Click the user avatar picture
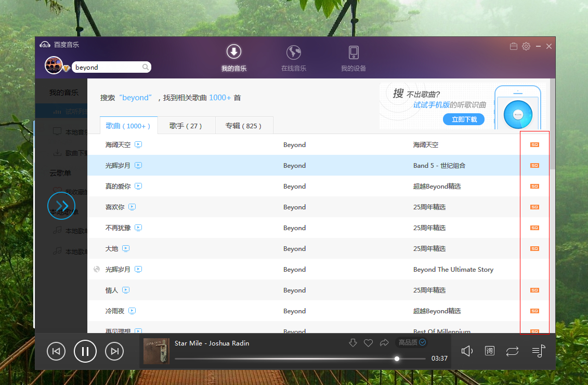 click(54, 65)
